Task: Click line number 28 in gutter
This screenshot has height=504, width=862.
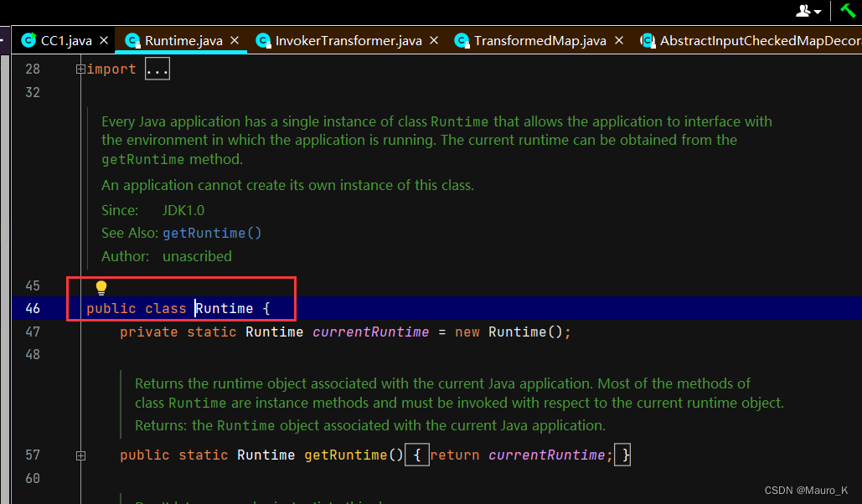Action: 33,69
